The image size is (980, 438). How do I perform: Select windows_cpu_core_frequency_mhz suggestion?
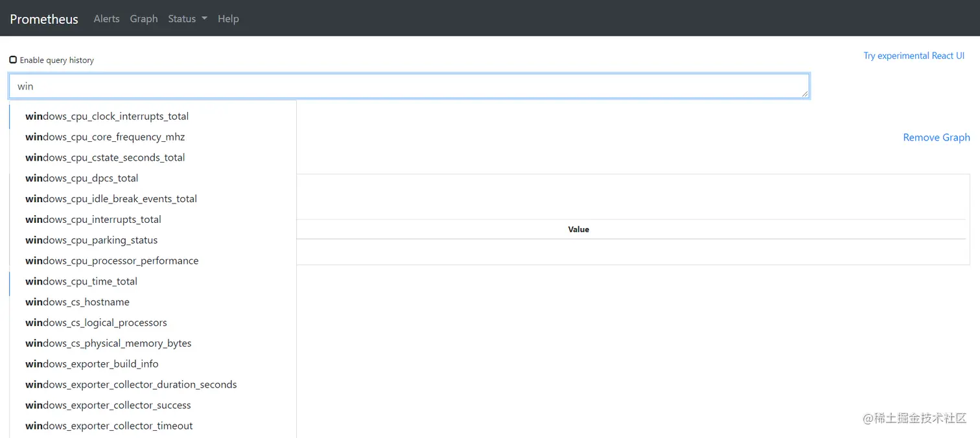pos(154,137)
